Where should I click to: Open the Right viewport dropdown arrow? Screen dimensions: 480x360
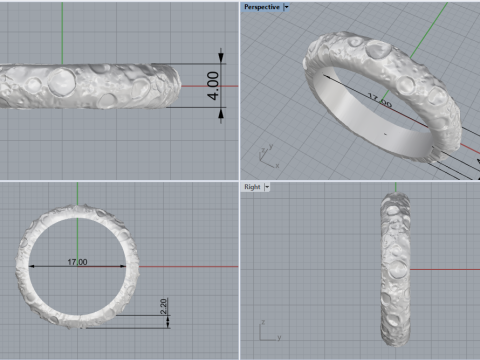coord(267,187)
